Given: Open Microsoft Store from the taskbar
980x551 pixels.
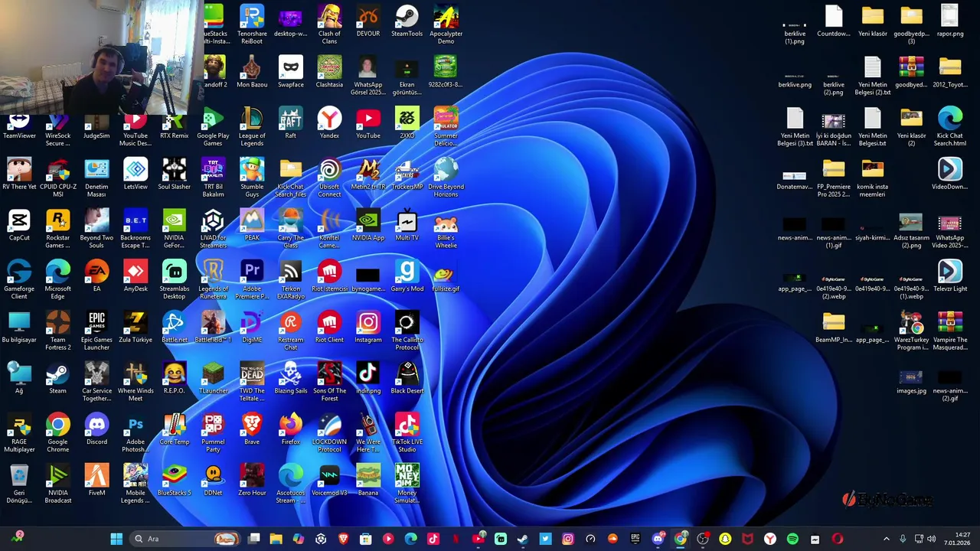Looking at the screenshot, I should [x=365, y=539].
